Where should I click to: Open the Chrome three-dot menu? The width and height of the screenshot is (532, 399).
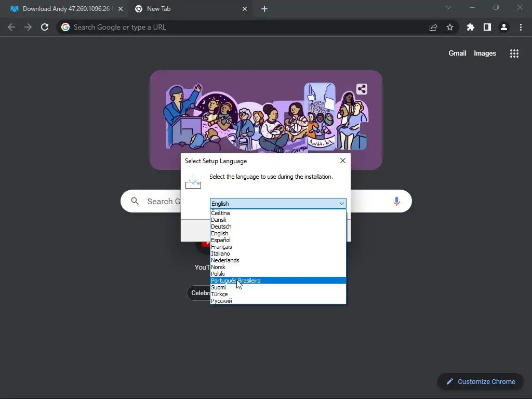coord(521,27)
